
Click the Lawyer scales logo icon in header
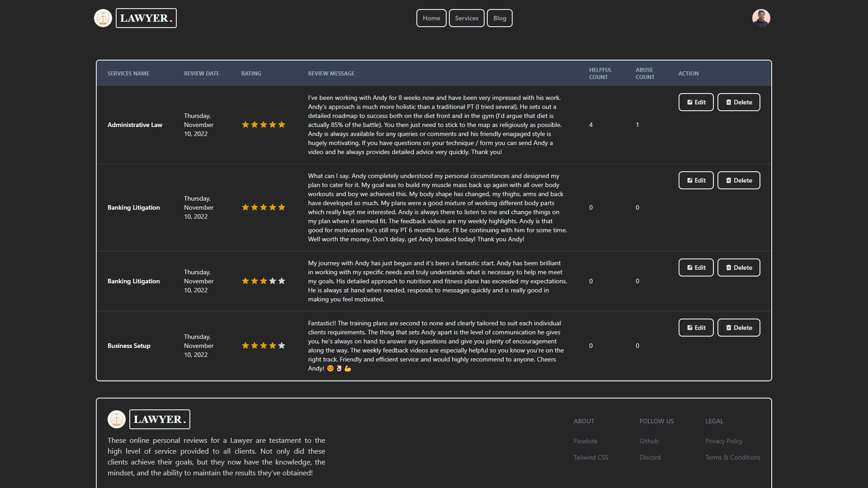click(x=103, y=18)
